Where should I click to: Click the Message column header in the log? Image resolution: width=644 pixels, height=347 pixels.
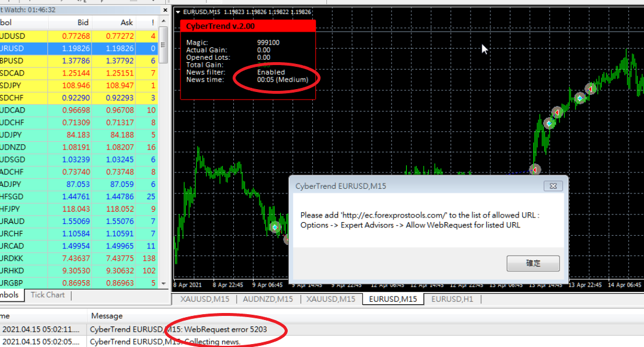pyautogui.click(x=107, y=316)
